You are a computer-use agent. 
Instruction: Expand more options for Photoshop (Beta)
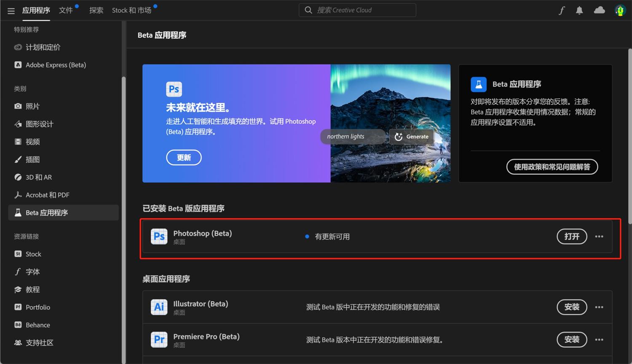click(x=599, y=236)
